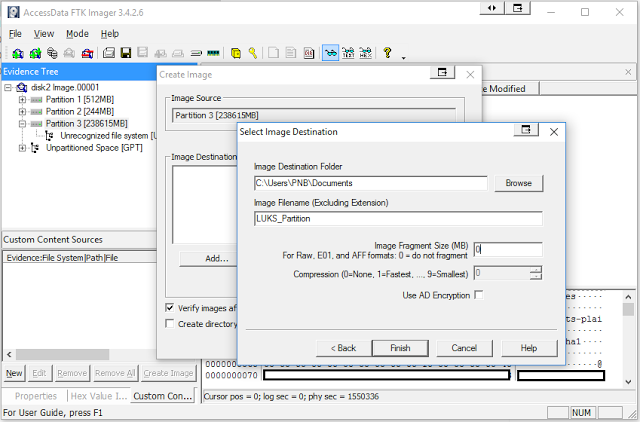
Task: Click the Add... button in Create Image dialog
Action: tap(208, 259)
